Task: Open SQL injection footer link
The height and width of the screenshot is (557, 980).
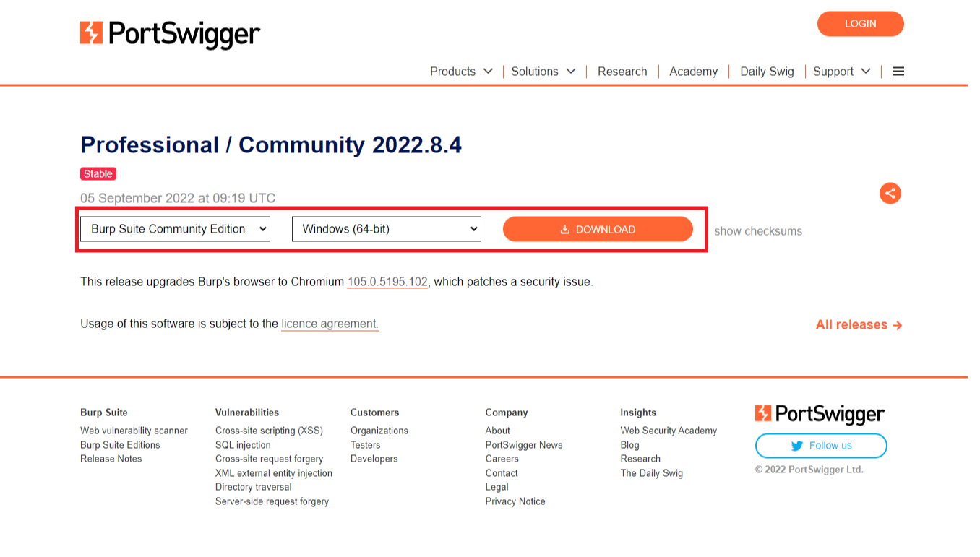Action: click(x=243, y=445)
